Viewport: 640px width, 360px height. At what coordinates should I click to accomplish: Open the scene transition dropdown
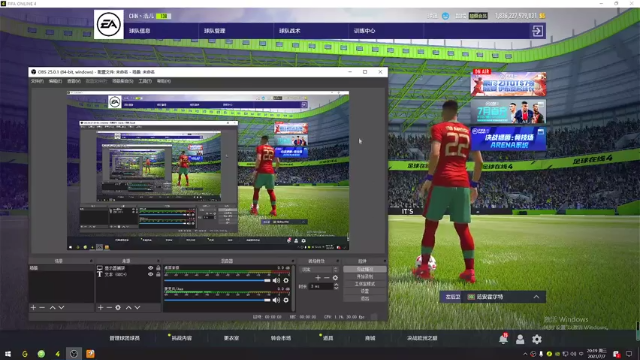click(319, 269)
